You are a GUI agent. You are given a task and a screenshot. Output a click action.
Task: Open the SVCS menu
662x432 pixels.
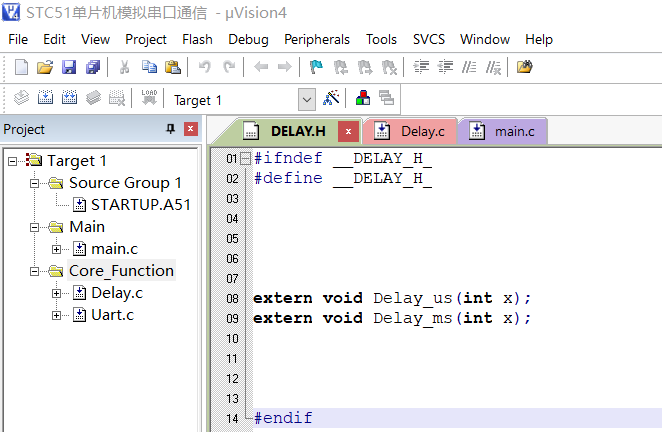429,39
